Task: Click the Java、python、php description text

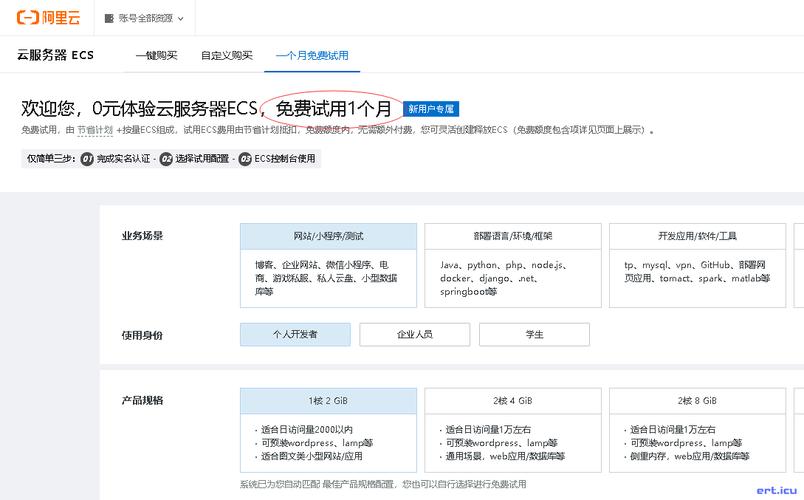Action: coord(502,278)
